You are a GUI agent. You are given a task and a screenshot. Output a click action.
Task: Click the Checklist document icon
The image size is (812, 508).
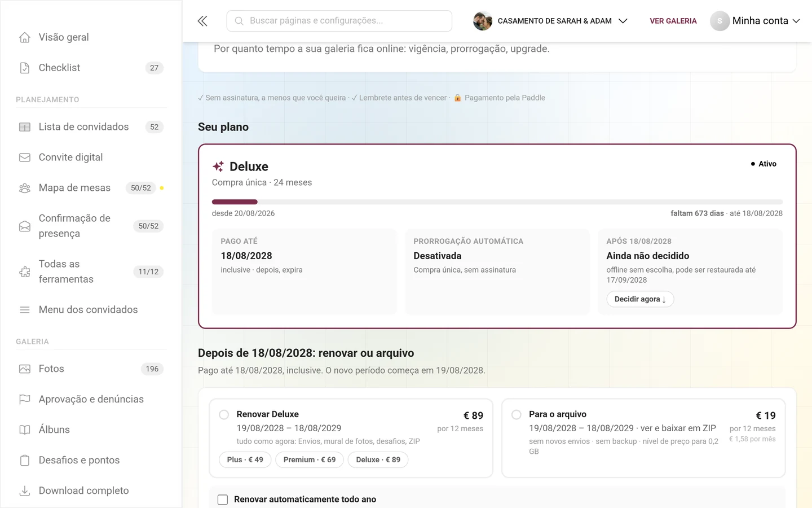25,68
